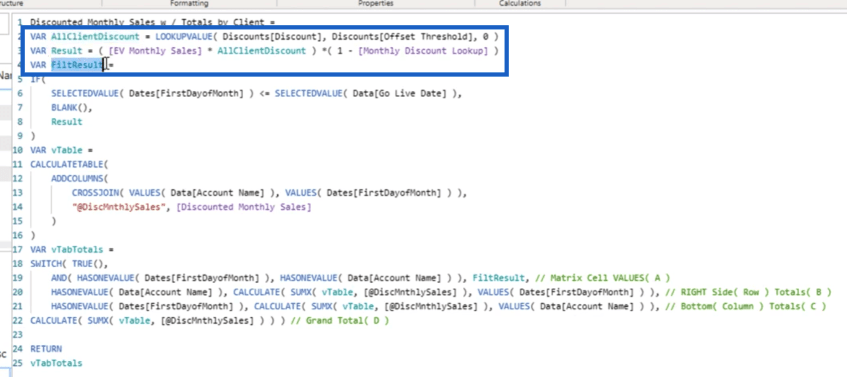Viewport: 847px width, 377px height.
Task: Open the Formatting ribbon group
Action: click(x=189, y=3)
